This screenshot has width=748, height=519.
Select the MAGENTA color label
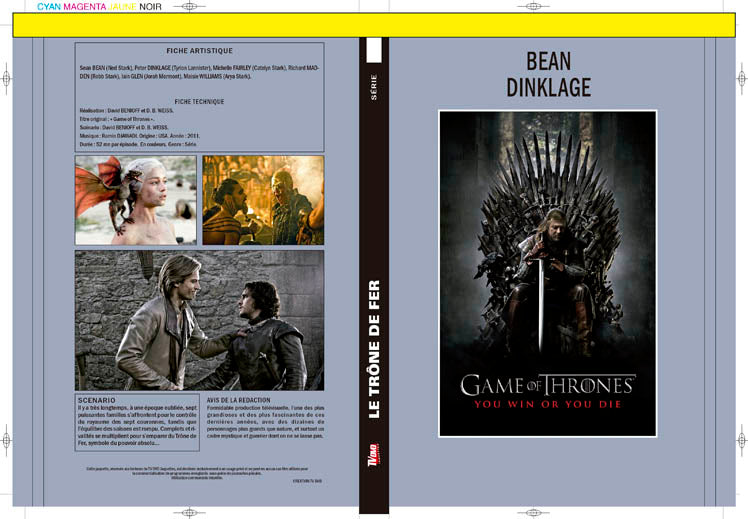85,7
